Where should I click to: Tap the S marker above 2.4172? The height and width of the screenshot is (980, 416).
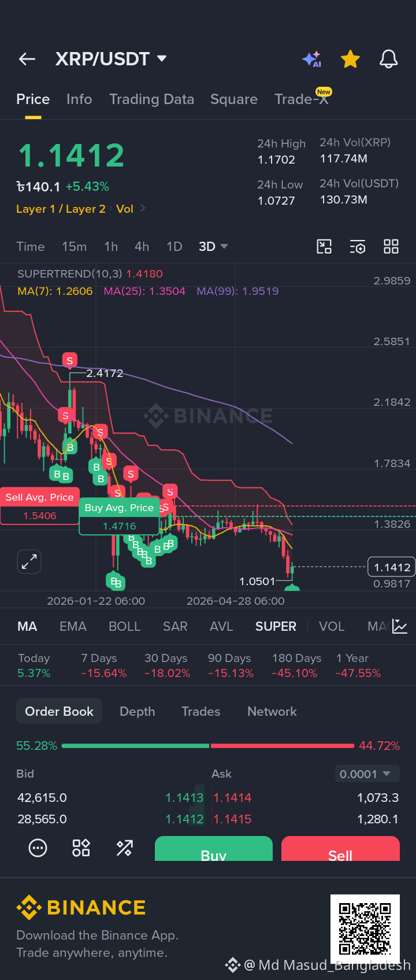point(70,361)
